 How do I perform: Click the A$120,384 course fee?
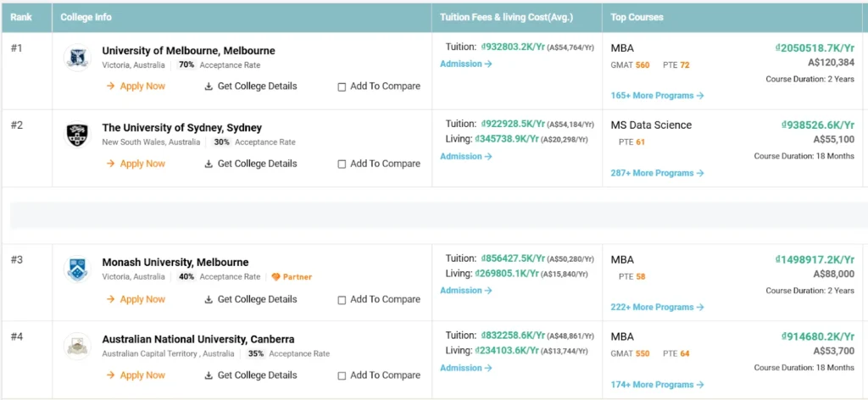(x=832, y=63)
